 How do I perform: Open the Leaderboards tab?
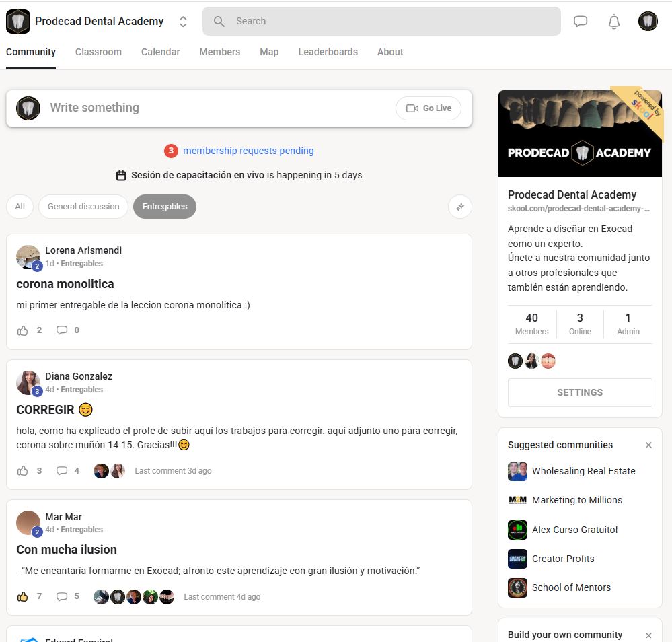(328, 52)
